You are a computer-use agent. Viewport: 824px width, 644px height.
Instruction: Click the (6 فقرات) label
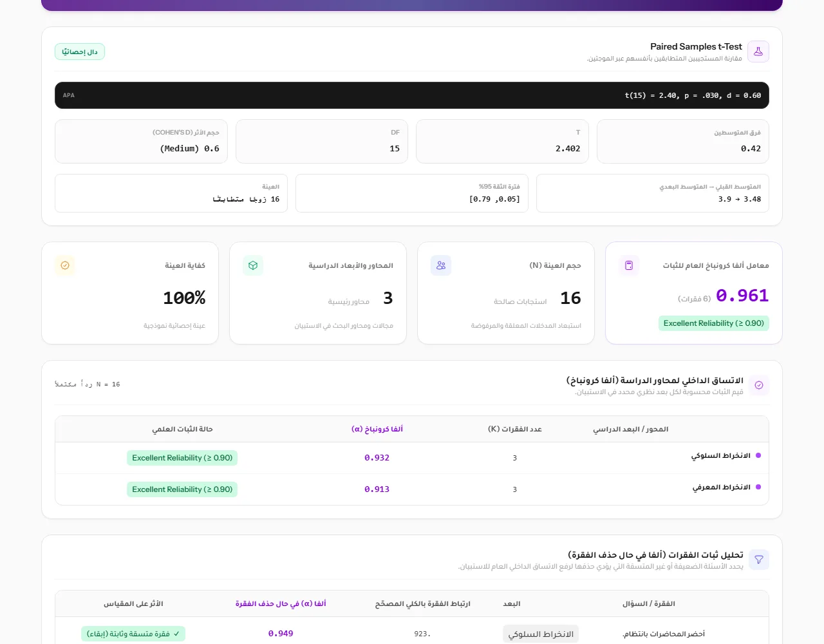click(x=694, y=299)
